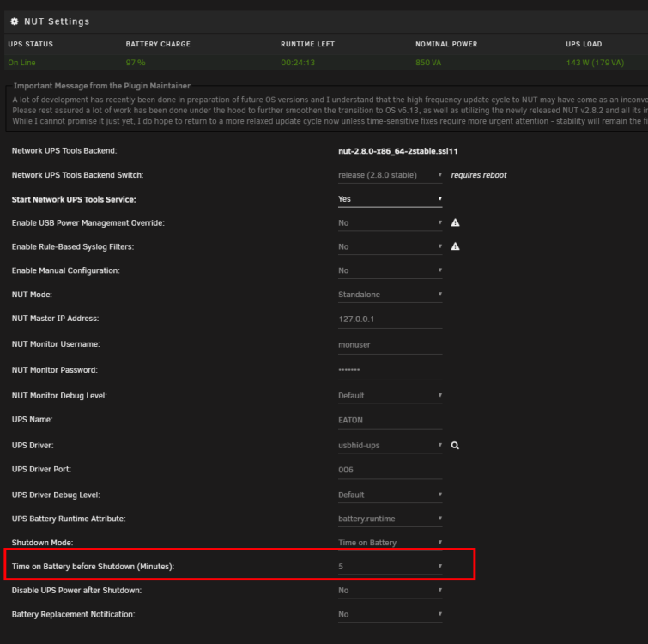Open the NUT Mode dropdown showing Standalone
648x644 pixels.
(x=391, y=295)
